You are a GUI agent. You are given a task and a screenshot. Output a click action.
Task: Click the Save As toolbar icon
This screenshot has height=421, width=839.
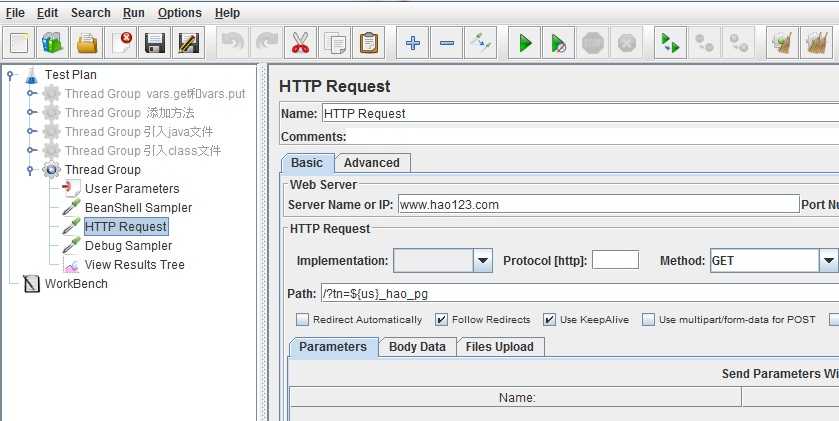[x=189, y=43]
